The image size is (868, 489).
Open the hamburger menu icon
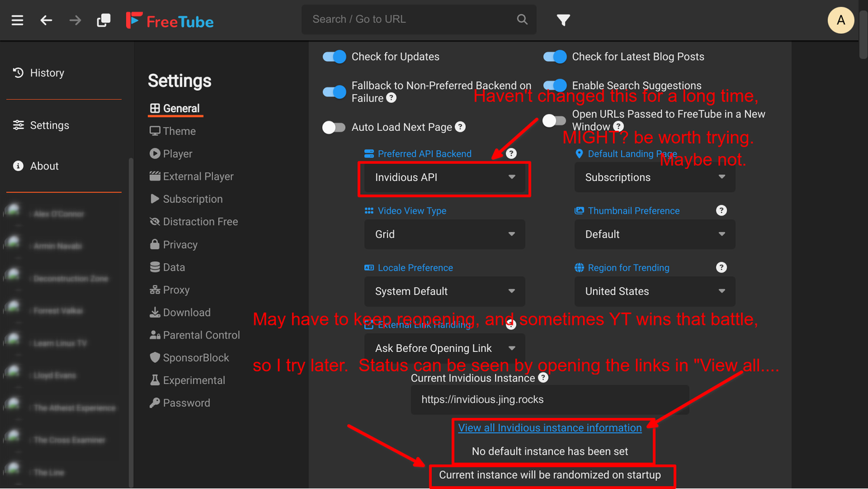point(18,20)
